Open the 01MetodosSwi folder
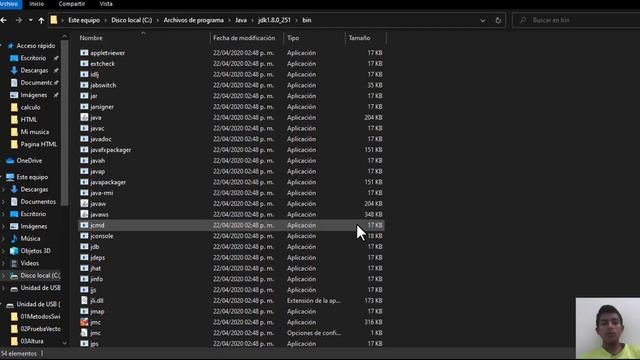The width and height of the screenshot is (640, 360). click(40, 316)
